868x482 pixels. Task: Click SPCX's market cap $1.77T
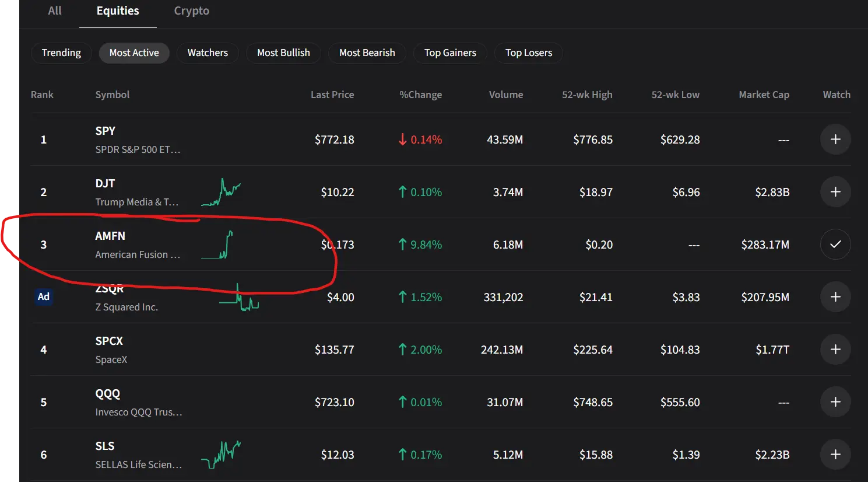(x=772, y=350)
